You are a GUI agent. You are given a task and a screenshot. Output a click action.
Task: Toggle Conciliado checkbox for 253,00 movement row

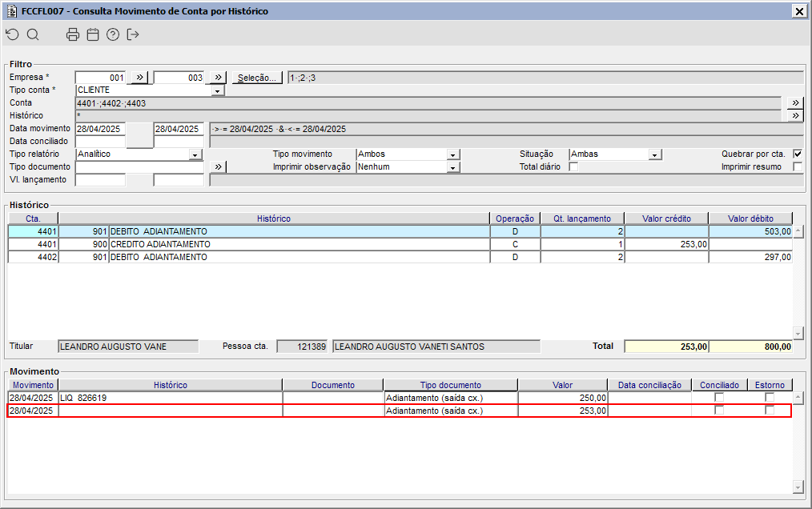[x=719, y=410]
